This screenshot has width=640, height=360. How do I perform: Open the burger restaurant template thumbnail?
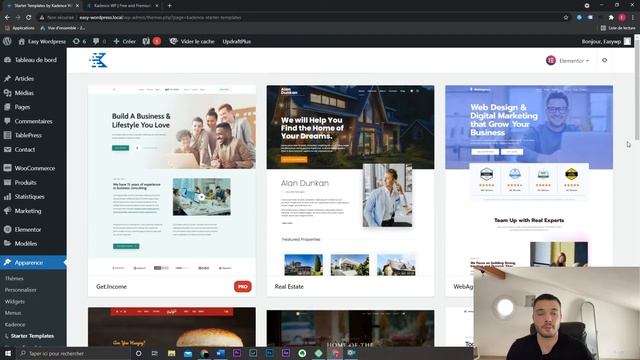point(172,327)
